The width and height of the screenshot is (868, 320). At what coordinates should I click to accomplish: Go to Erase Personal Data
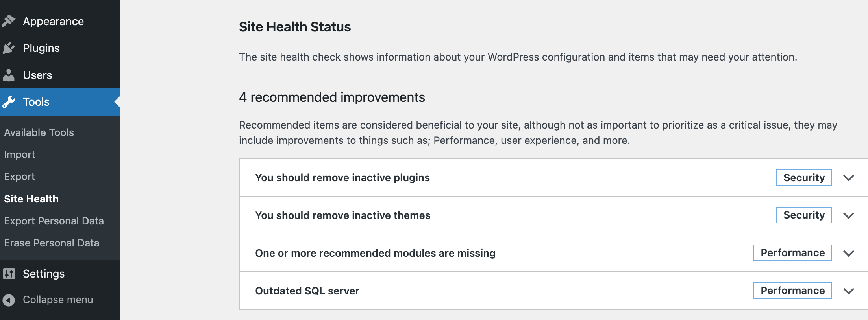pyautogui.click(x=52, y=243)
